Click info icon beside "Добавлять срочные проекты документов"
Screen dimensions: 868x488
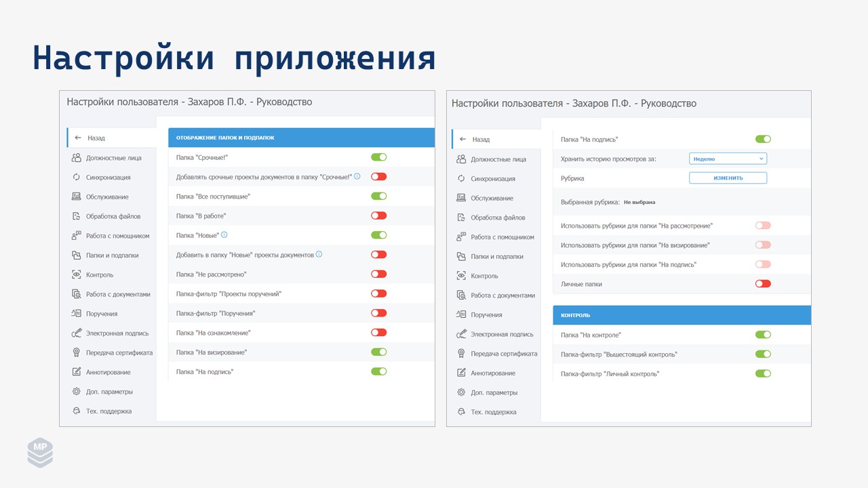pos(357,176)
